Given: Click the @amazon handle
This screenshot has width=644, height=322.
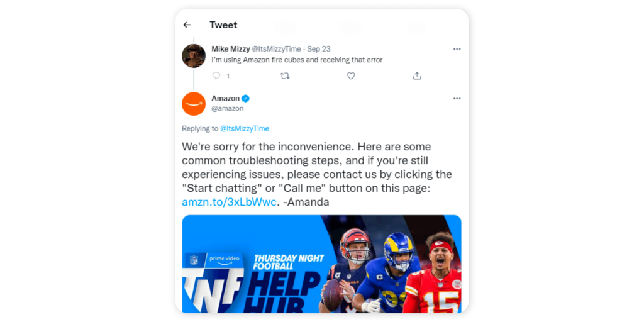Looking at the screenshot, I should (228, 108).
